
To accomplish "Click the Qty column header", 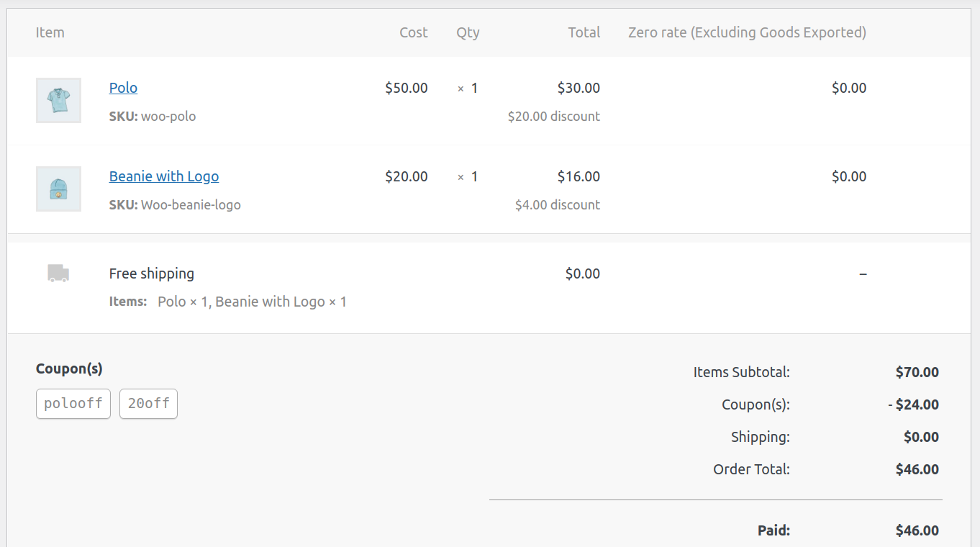I will point(468,32).
